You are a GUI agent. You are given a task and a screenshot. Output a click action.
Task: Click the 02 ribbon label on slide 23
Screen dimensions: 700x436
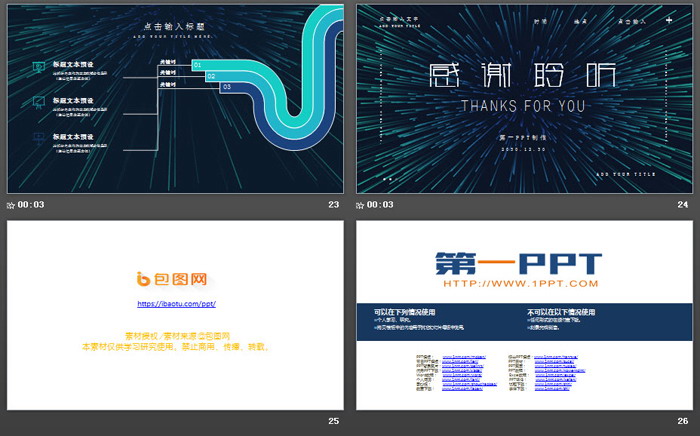[211, 76]
